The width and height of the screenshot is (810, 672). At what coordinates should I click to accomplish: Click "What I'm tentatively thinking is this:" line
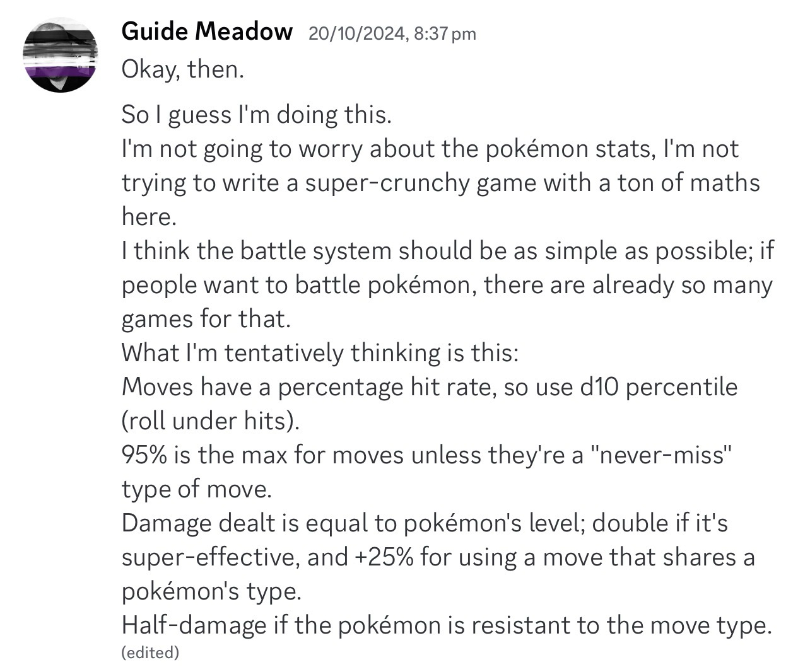320,353
